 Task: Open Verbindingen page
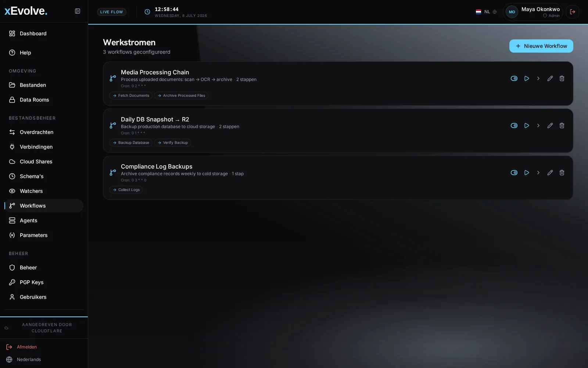[44, 147]
